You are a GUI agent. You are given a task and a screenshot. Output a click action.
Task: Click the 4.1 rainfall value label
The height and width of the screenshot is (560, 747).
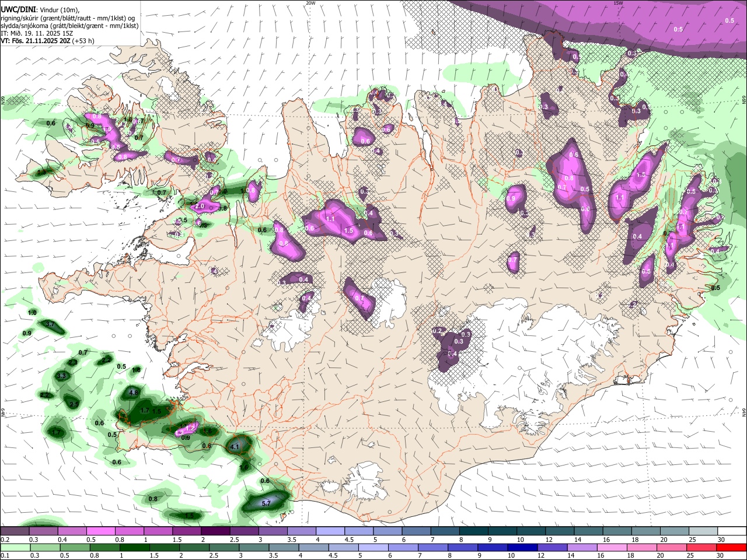tap(235, 447)
